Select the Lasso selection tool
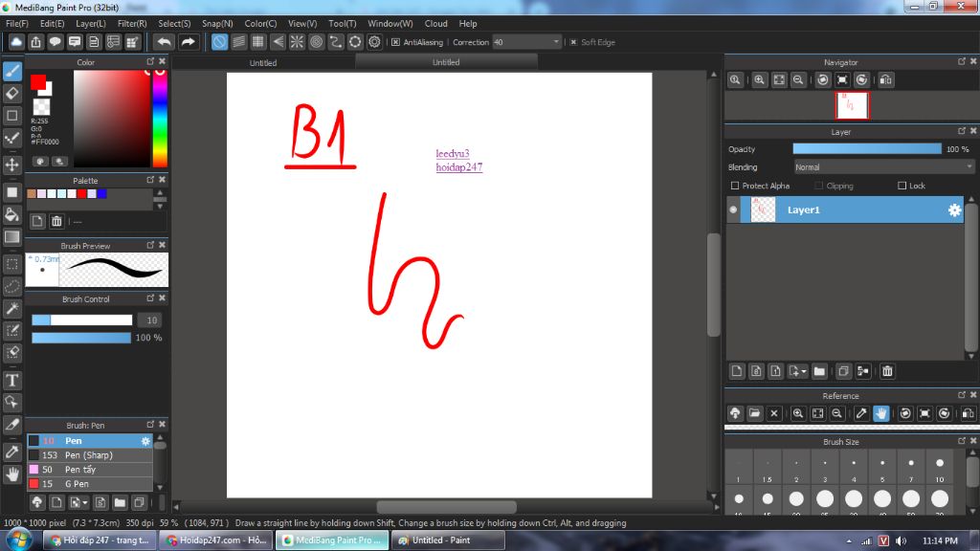 tap(11, 287)
